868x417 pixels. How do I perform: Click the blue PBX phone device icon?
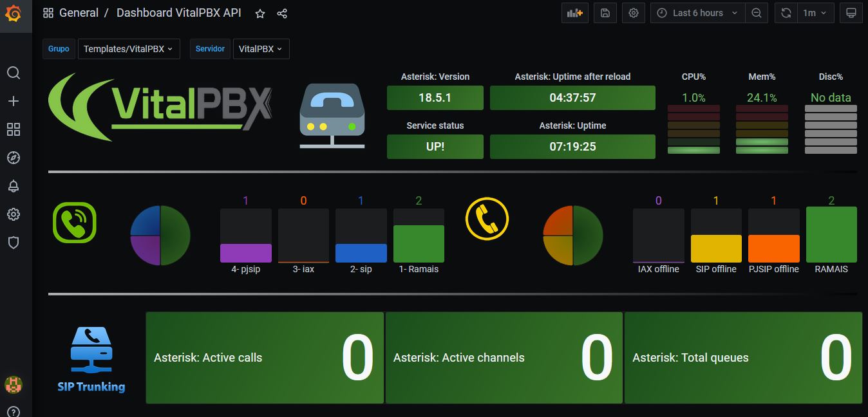pyautogui.click(x=332, y=116)
